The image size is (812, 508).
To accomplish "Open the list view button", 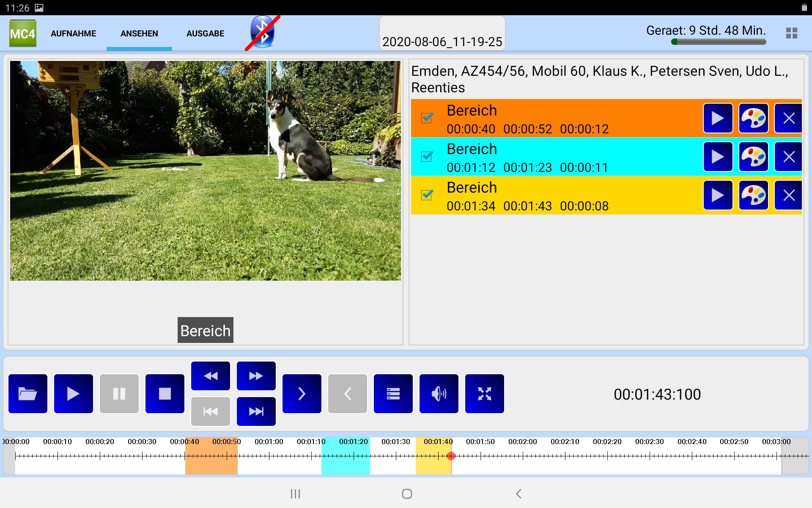I will [x=393, y=394].
